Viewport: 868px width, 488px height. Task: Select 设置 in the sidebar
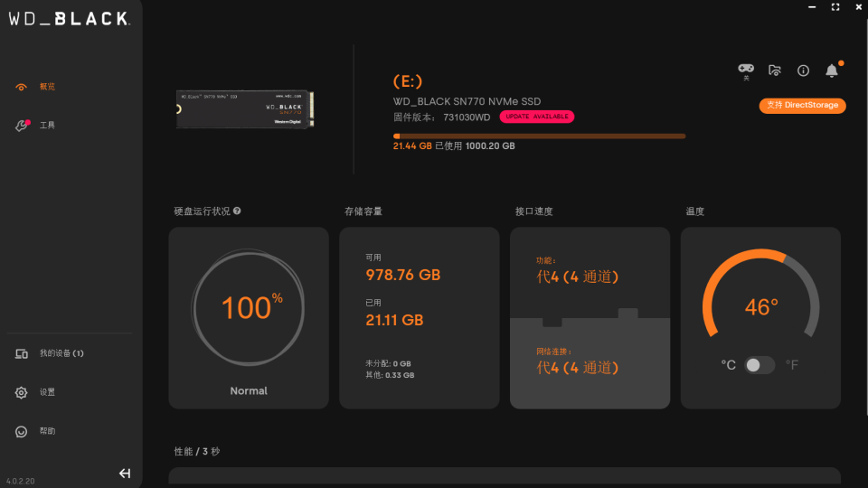(x=47, y=392)
